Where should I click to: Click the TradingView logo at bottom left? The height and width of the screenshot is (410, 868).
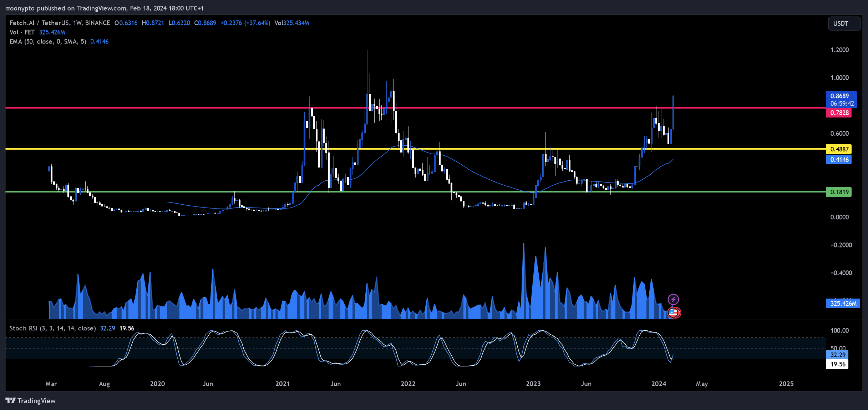(31, 401)
